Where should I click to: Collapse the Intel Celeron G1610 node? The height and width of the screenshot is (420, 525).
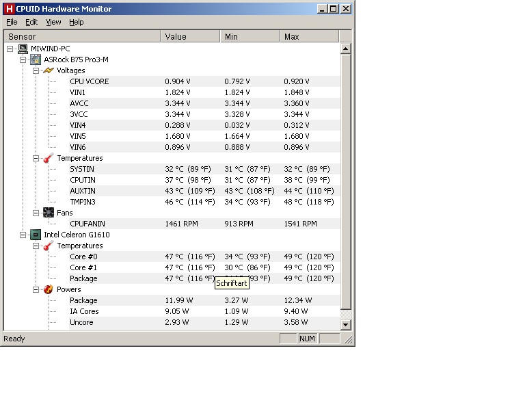23,235
